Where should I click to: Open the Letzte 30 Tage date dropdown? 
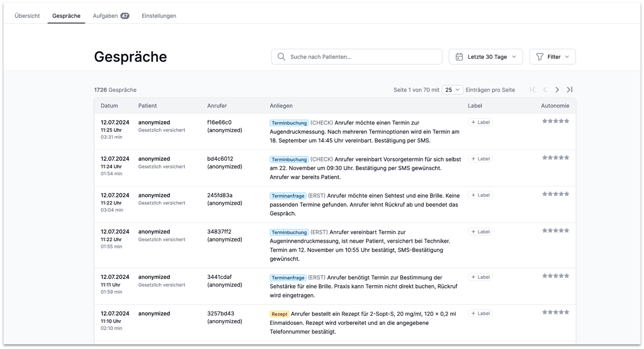(486, 57)
